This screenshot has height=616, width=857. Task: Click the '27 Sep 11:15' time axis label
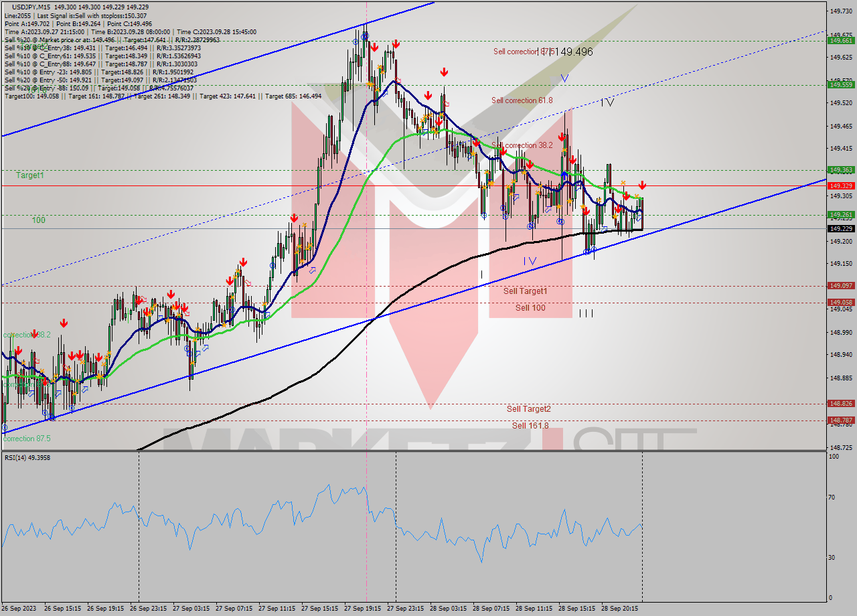(x=277, y=609)
